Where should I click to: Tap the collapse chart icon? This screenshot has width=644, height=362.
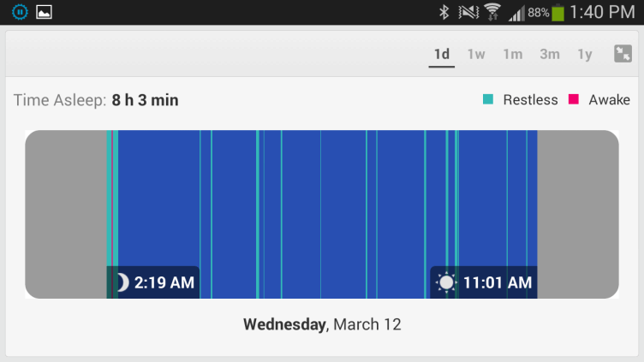coord(623,54)
